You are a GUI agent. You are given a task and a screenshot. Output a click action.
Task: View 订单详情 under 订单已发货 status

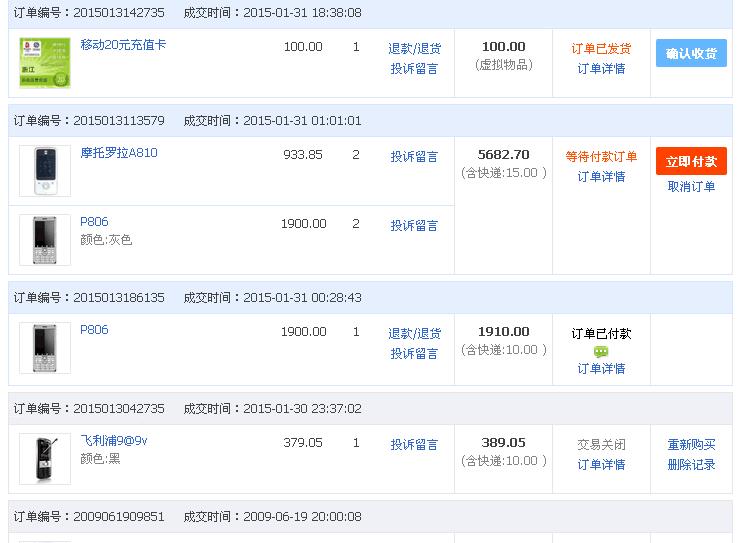pos(601,69)
